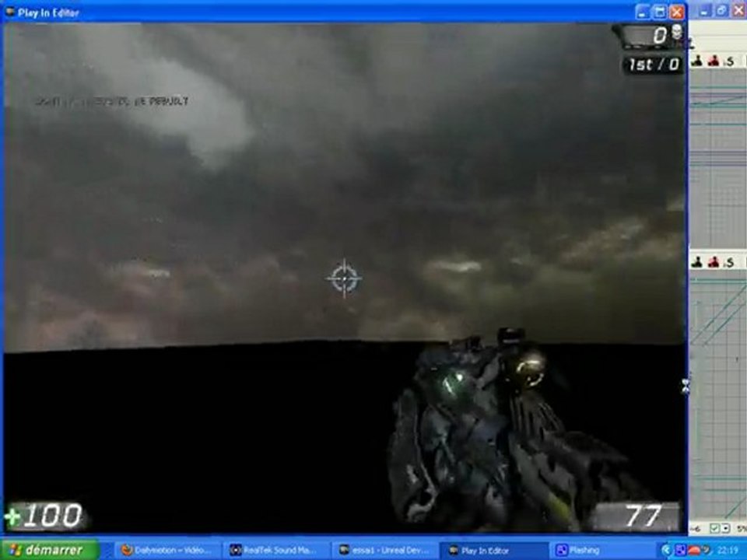
Task: Switch to essai Unreal Dev taskbar item
Action: [385, 551]
